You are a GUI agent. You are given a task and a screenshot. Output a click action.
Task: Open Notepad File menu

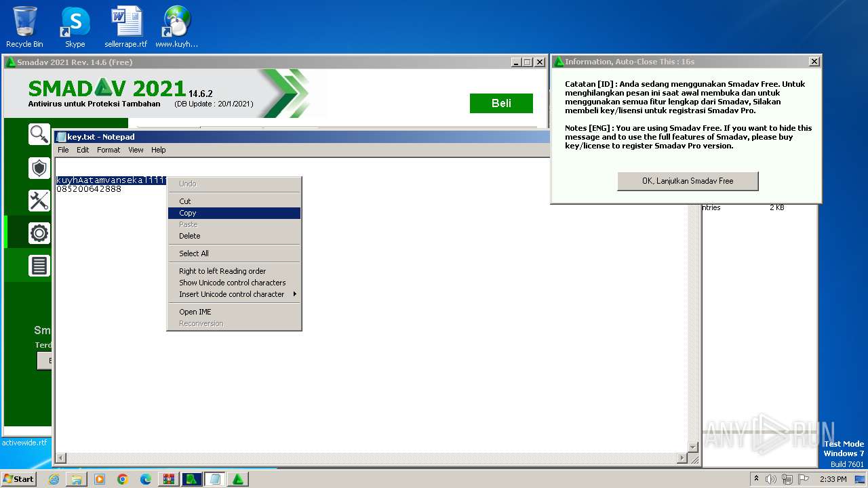[63, 150]
